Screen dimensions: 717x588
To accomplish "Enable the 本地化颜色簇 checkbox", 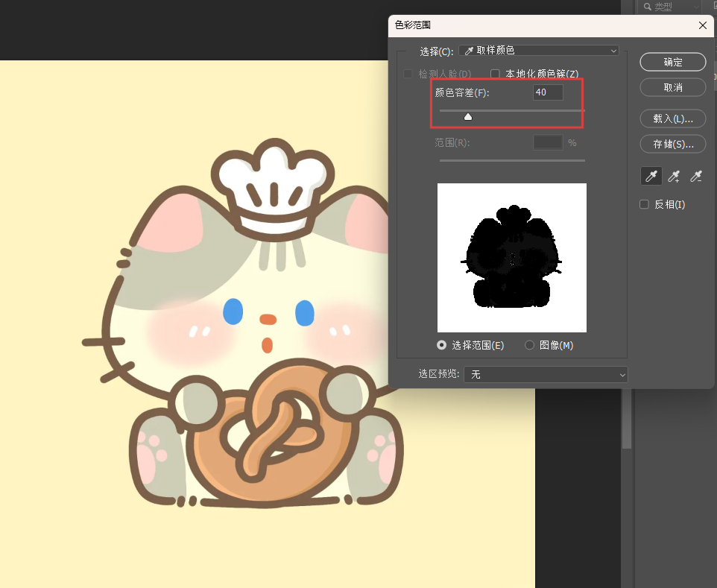I will 495,74.
